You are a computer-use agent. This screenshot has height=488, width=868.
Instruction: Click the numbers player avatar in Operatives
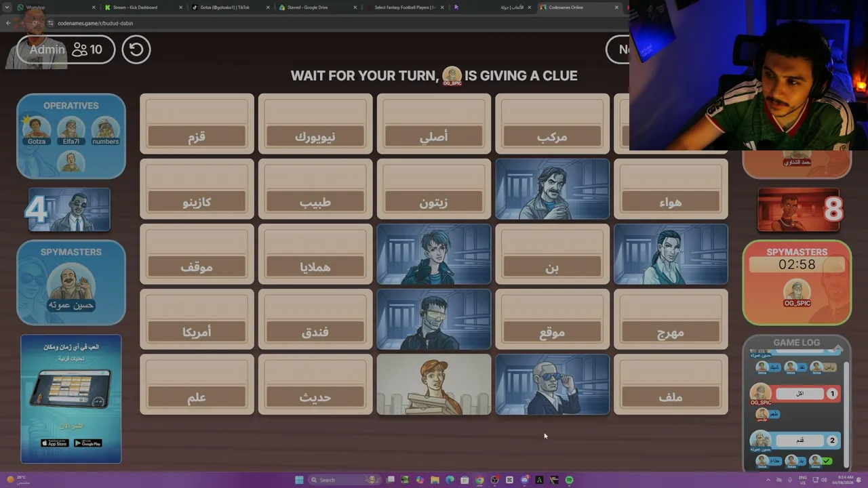tap(105, 129)
